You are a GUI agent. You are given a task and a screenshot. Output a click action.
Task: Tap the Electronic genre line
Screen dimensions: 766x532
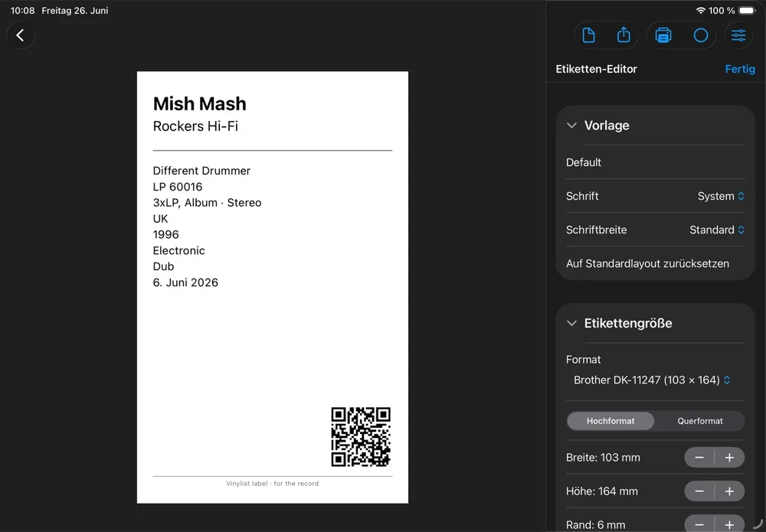[x=178, y=250]
